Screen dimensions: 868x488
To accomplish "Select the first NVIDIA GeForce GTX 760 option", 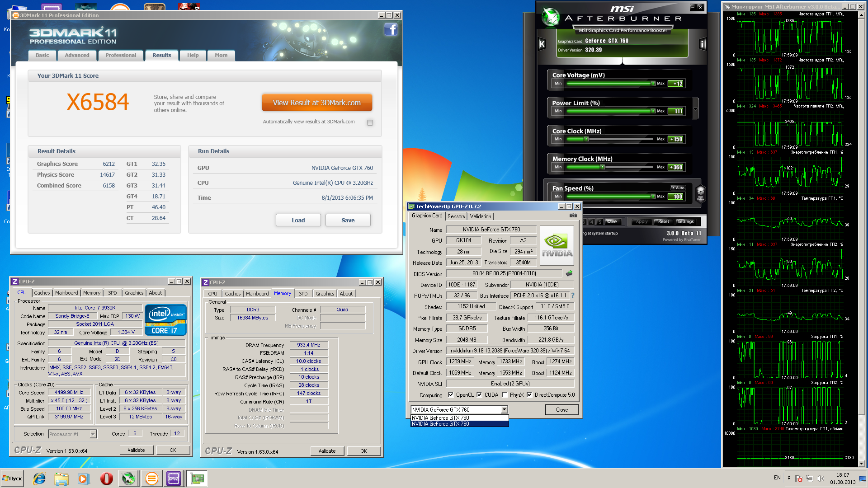I will point(459,418).
